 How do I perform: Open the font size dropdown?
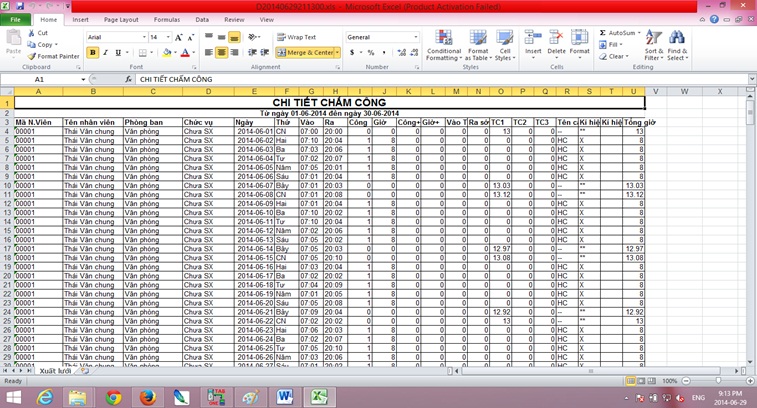[168, 37]
